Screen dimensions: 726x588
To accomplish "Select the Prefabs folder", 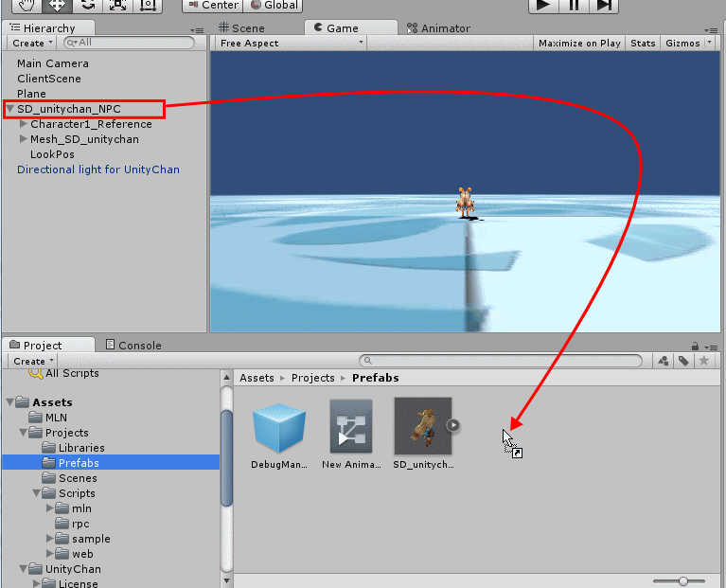I will click(111, 462).
